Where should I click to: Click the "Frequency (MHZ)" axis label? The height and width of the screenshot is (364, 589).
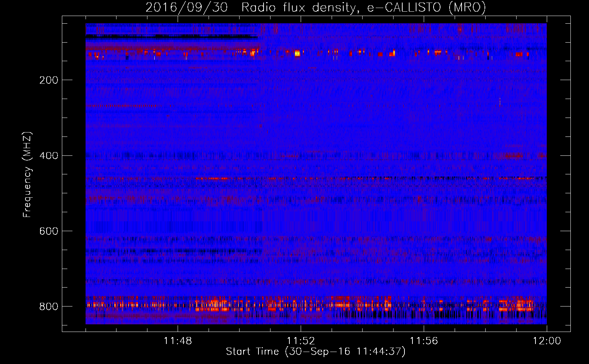[x=27, y=174]
